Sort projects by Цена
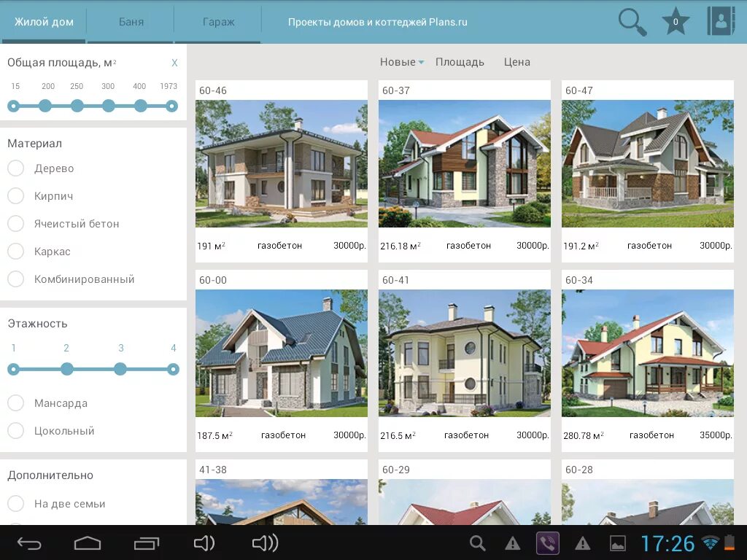Image resolution: width=747 pixels, height=560 pixels. click(517, 62)
